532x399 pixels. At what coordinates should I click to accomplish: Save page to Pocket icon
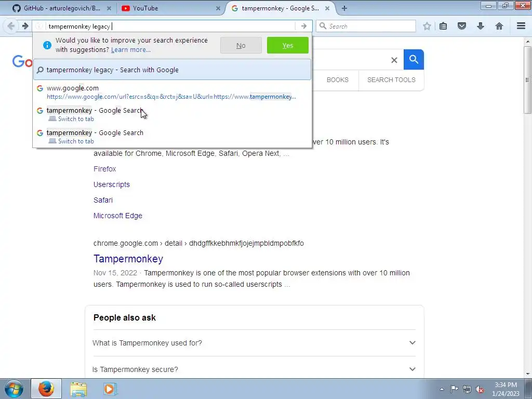pos(462,26)
